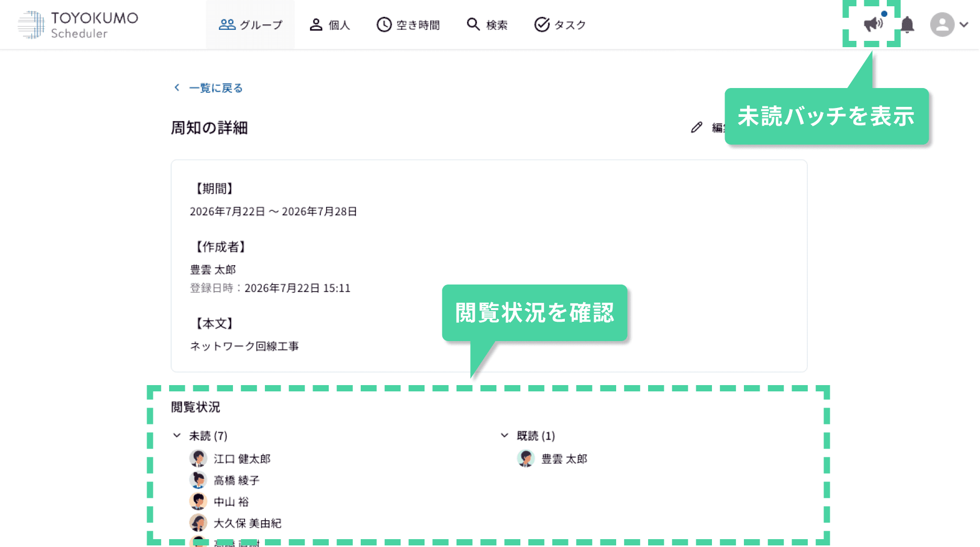Image resolution: width=980 pixels, height=547 pixels.
Task: Go back via 一覧に戻る link
Action: click(x=208, y=88)
